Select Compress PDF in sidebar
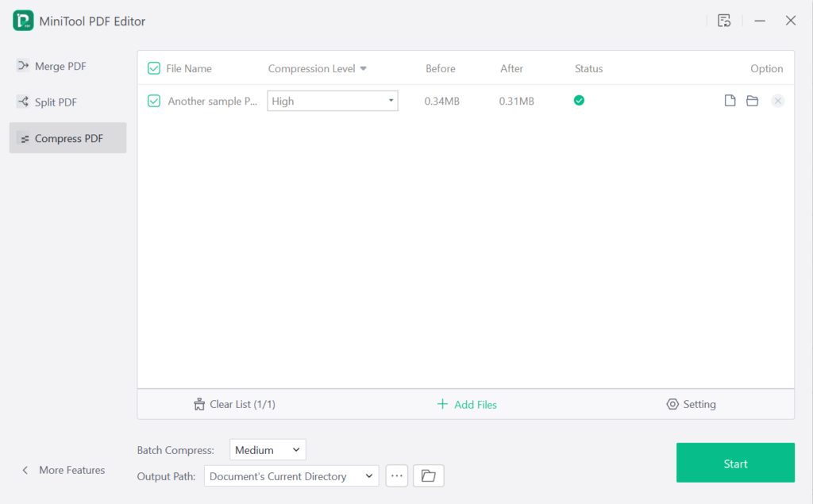Image resolution: width=813 pixels, height=504 pixels. click(68, 138)
